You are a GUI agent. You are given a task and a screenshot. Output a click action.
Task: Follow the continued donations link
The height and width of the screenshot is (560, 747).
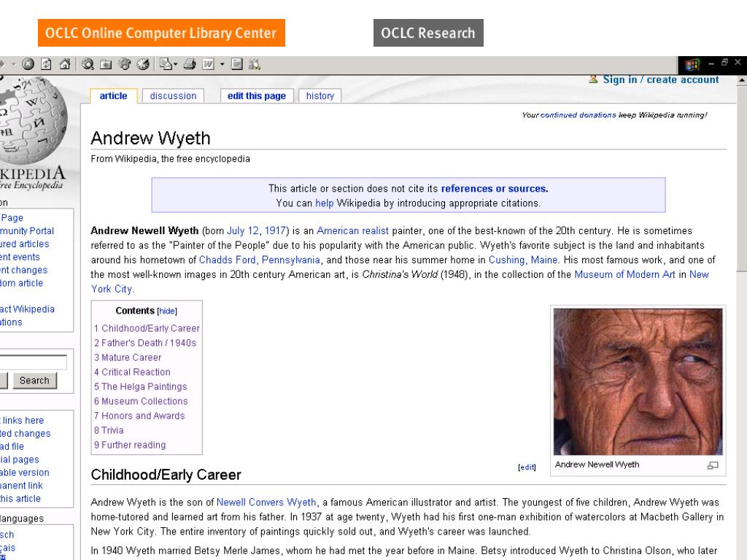pyautogui.click(x=578, y=114)
